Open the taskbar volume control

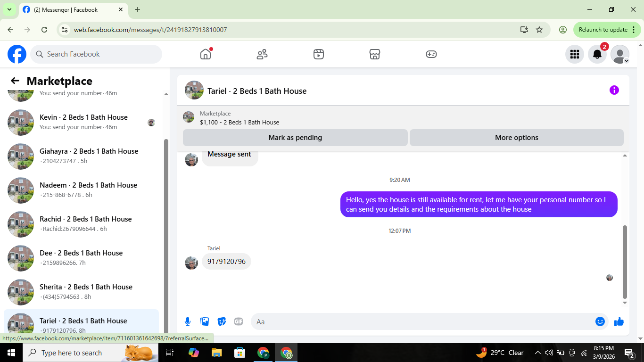click(x=549, y=353)
